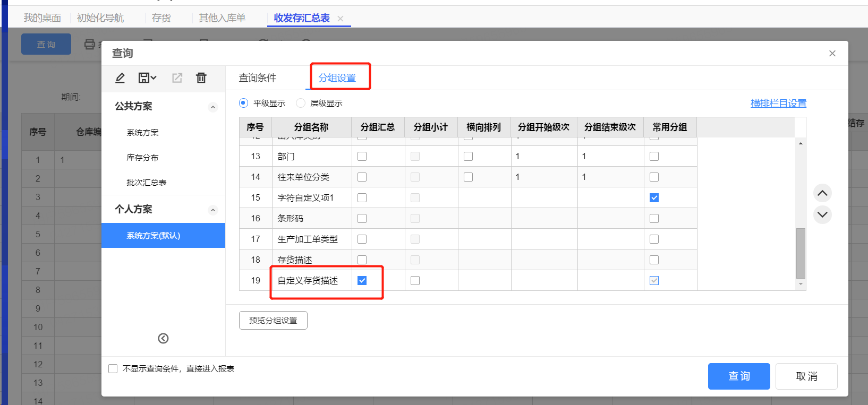
Task: Move row up with the up arrow button
Action: click(822, 193)
